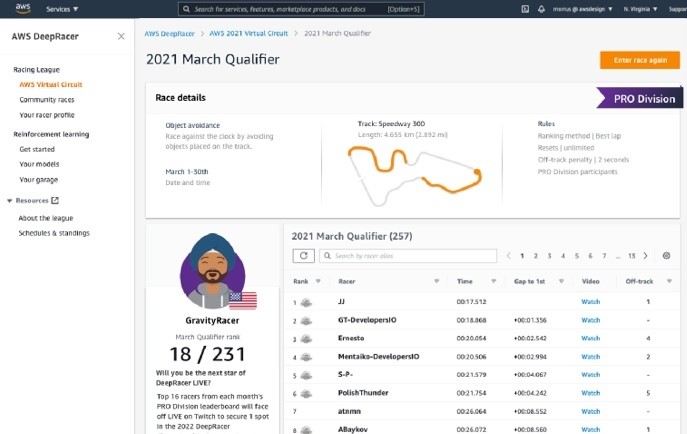Open About the league link

(46, 218)
